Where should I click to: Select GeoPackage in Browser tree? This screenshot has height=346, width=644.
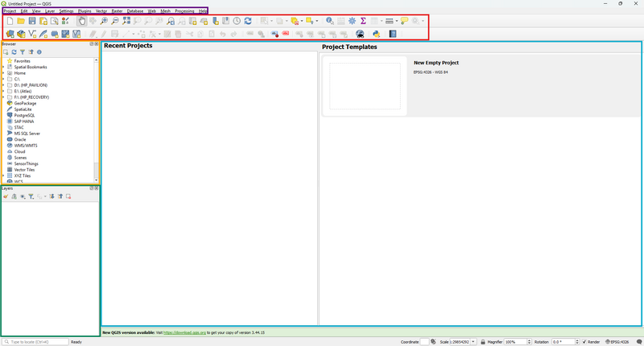coord(25,104)
